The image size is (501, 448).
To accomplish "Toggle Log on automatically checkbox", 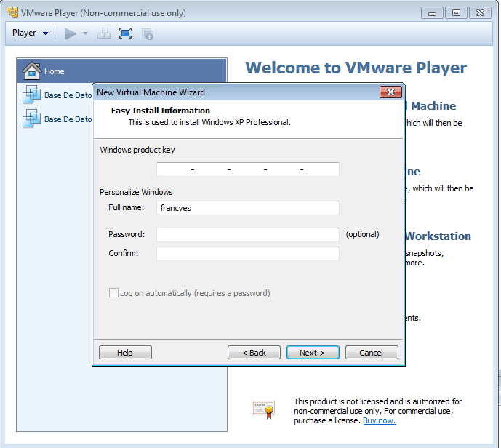I will point(113,292).
